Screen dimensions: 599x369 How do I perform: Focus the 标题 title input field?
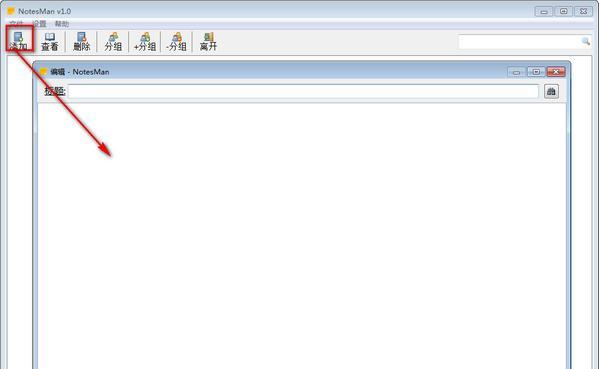pyautogui.click(x=303, y=91)
